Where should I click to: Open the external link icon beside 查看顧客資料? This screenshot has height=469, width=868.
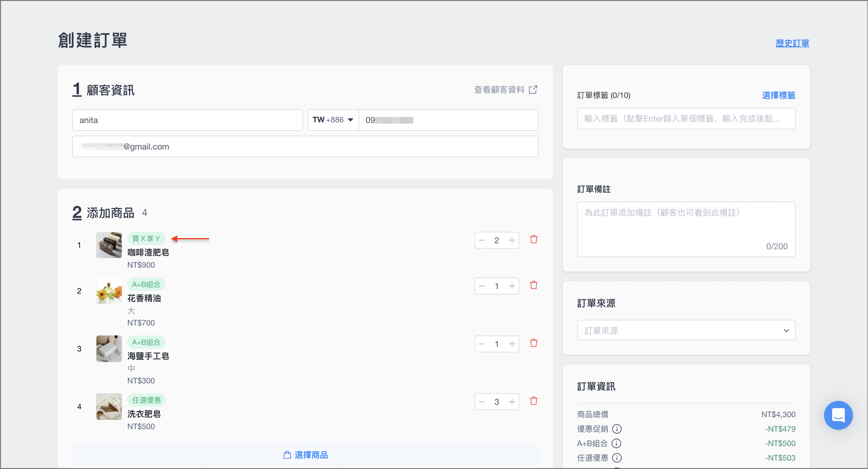[533, 90]
